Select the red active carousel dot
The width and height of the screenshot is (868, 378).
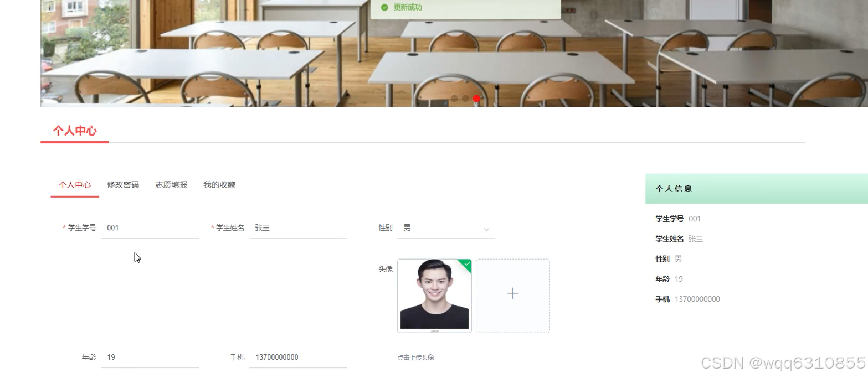476,99
